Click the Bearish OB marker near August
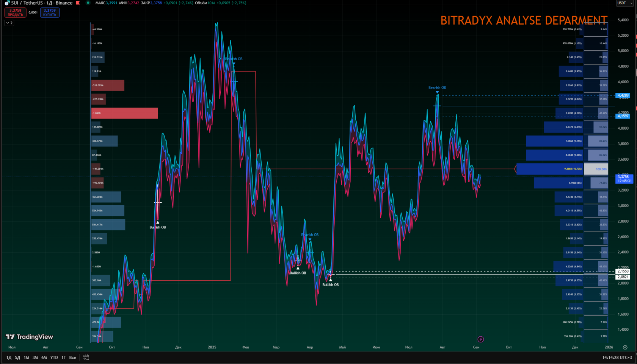Image resolution: width=637 pixels, height=364 pixels. click(437, 92)
